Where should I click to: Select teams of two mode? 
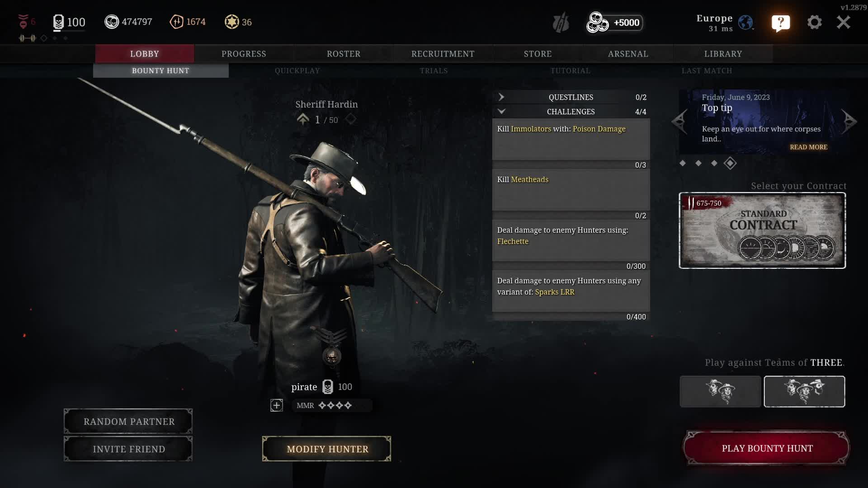[x=720, y=391]
